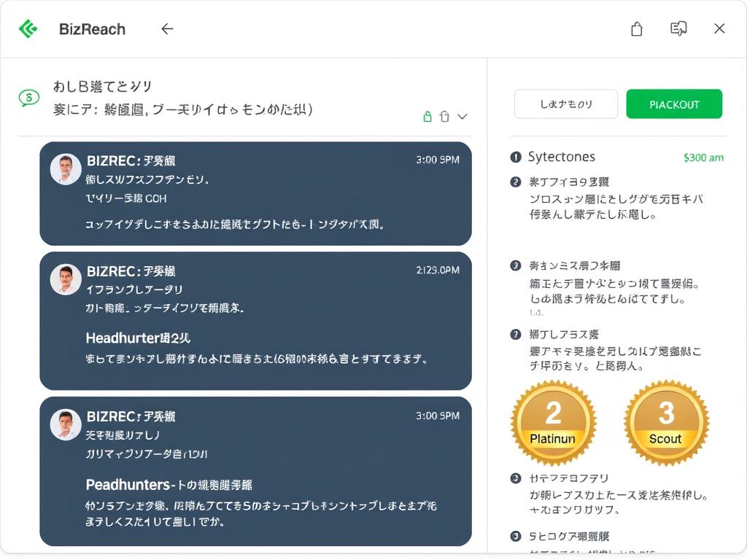Viewport: 747px width, 560px height.
Task: Click the clipboard icon next to the lock
Action: 444,116
